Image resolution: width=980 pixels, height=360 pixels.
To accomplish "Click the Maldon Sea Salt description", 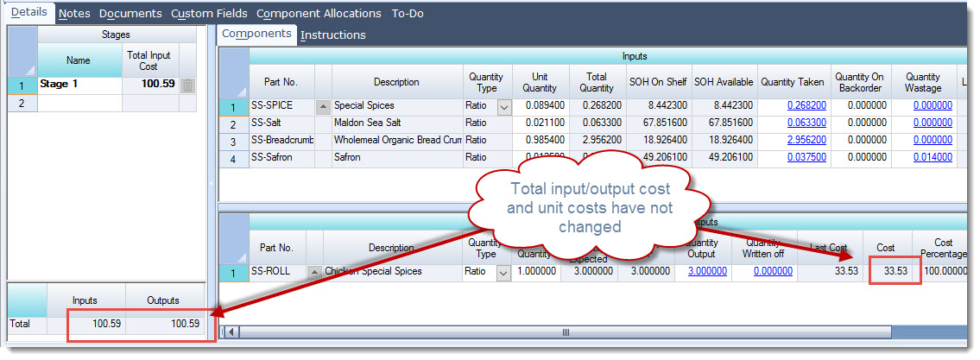I will click(397, 123).
